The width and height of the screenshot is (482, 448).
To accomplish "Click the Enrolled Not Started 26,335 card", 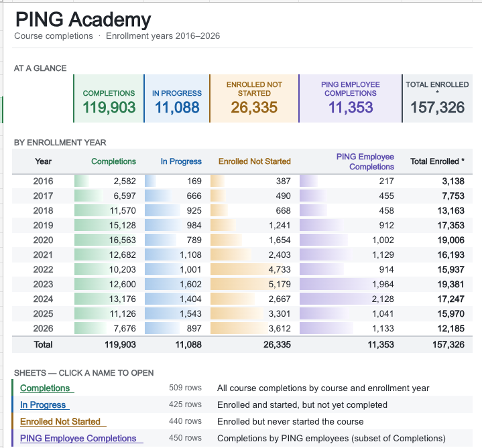I will [x=254, y=98].
